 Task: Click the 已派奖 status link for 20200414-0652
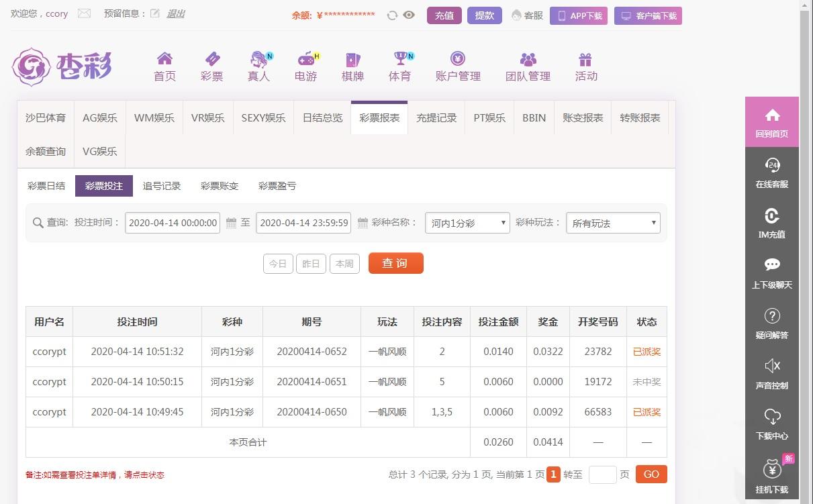[647, 352]
